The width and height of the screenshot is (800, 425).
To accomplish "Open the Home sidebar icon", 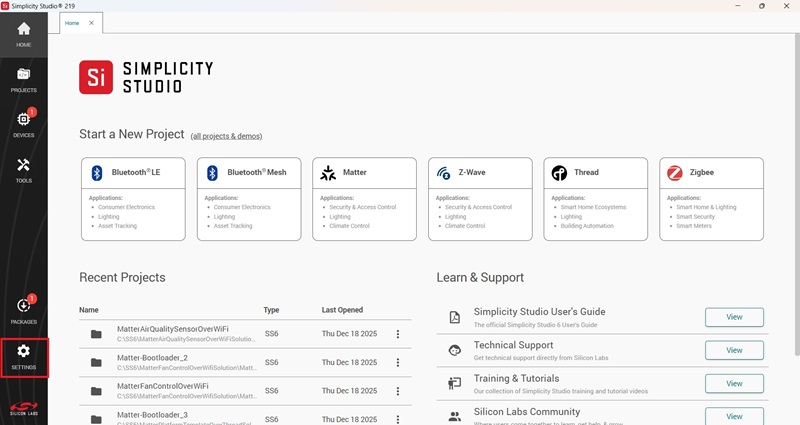I will (23, 34).
